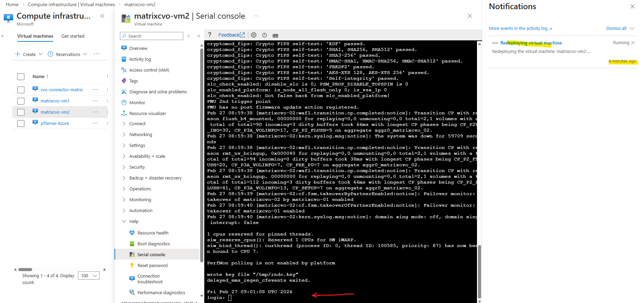Open Compute infrastructure | Virtual machines breadcrumb

click(71, 4)
